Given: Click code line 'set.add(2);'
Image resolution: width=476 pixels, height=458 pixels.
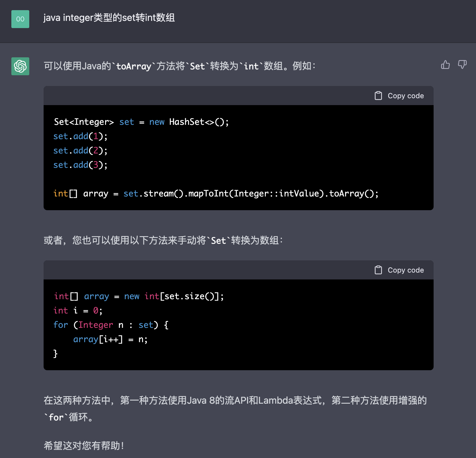Looking at the screenshot, I should (80, 150).
